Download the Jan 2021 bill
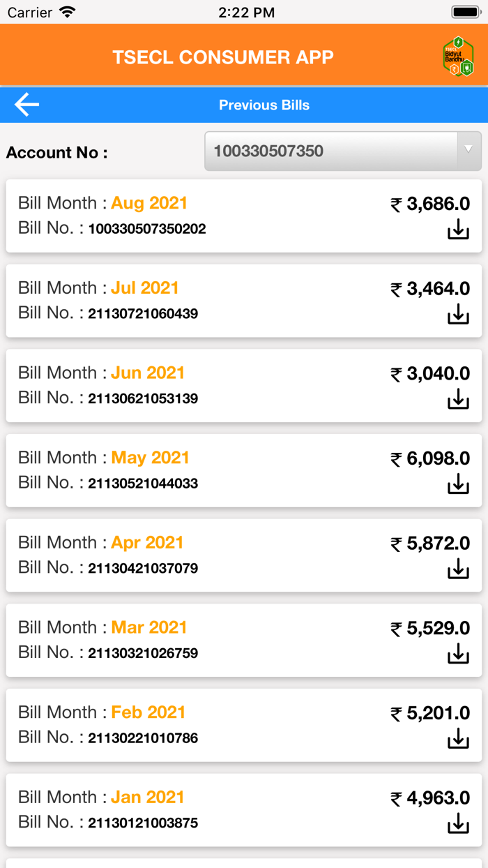 (x=458, y=823)
